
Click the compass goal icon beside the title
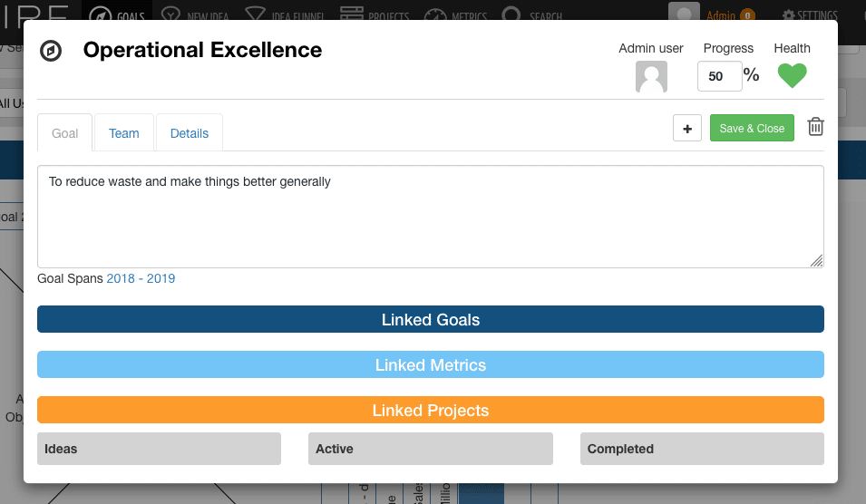pyautogui.click(x=51, y=51)
